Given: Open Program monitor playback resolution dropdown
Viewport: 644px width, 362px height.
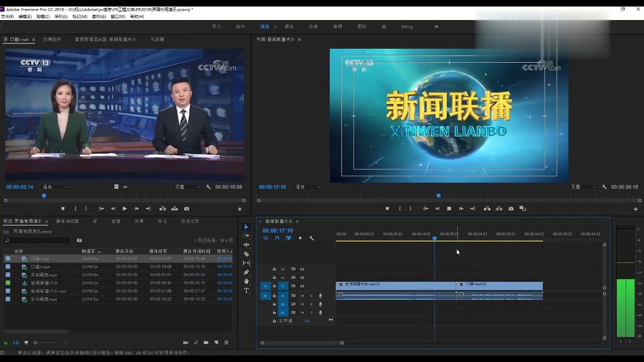Looking at the screenshot, I should [x=583, y=187].
